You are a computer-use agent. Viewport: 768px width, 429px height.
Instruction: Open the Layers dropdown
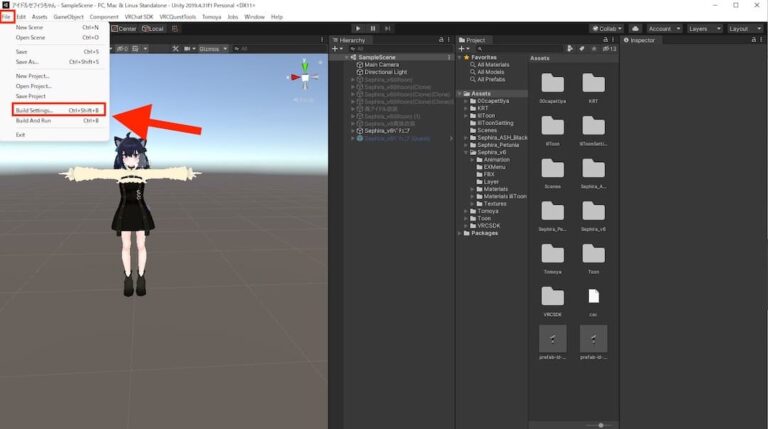click(704, 28)
